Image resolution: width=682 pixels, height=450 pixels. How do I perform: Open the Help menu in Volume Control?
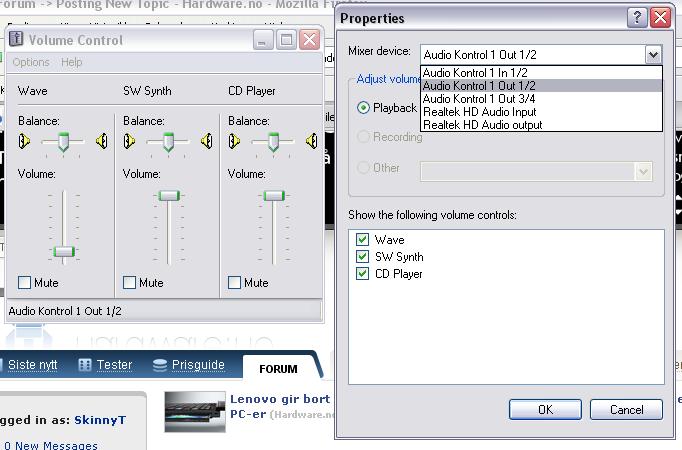tap(71, 63)
